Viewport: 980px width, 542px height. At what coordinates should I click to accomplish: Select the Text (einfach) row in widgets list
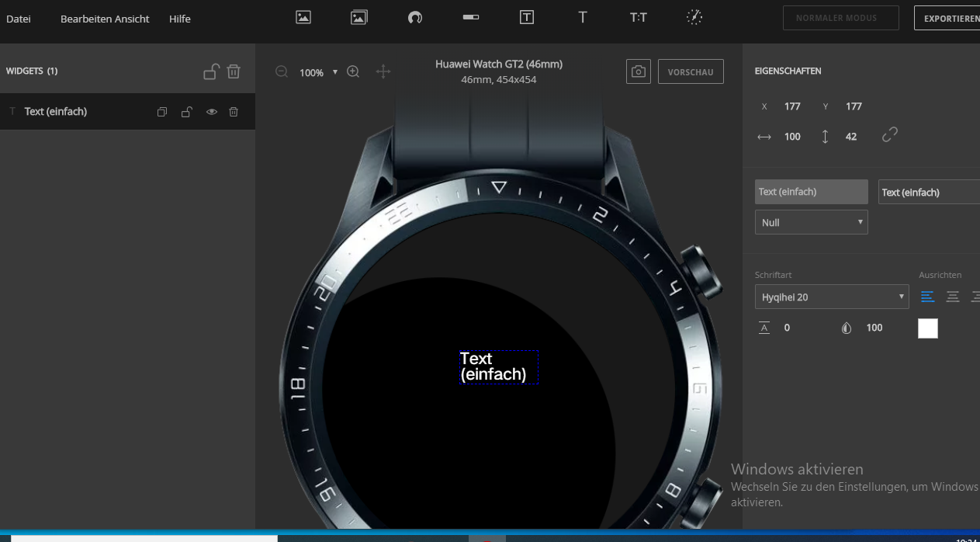point(127,112)
